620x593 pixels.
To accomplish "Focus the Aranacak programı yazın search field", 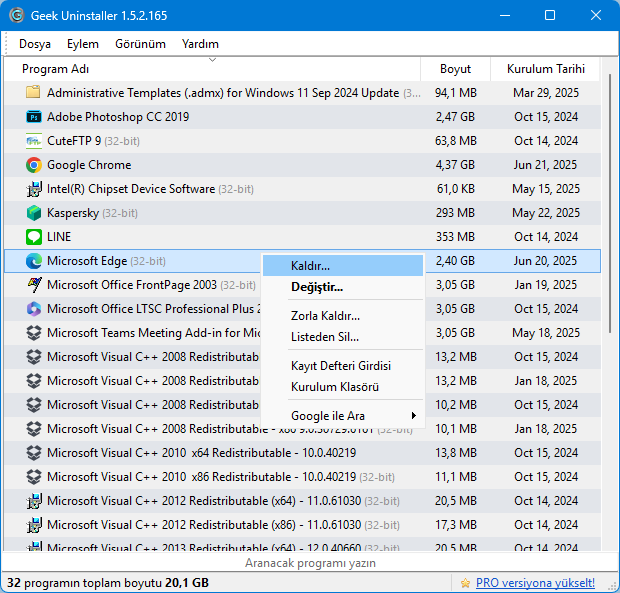I will point(310,563).
